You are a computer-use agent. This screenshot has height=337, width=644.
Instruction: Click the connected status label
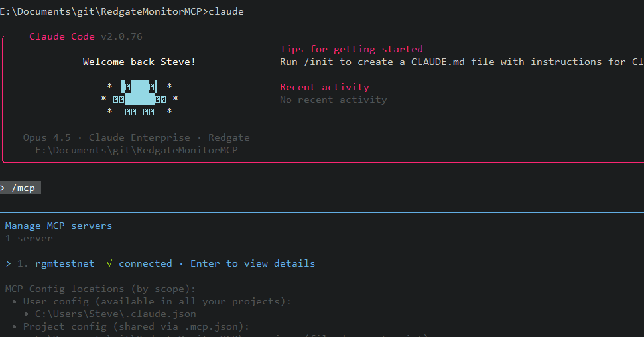[x=145, y=263]
